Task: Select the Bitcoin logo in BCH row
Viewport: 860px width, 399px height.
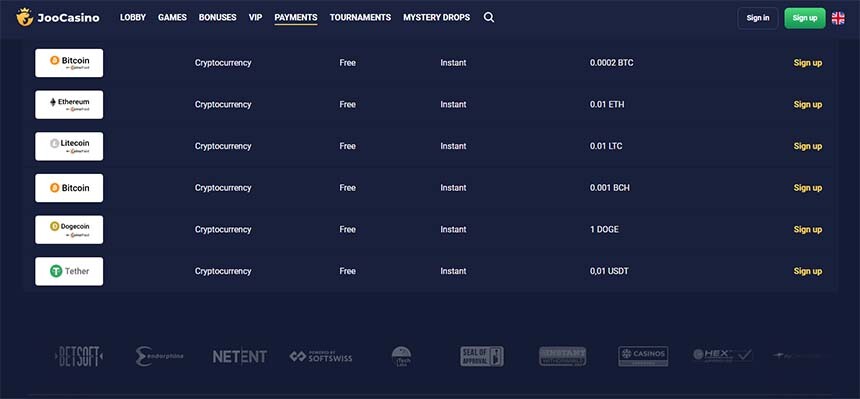Action: point(69,188)
